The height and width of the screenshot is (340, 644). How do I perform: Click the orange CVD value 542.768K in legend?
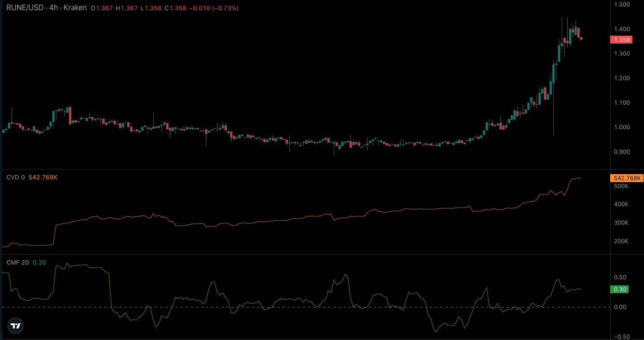coord(43,177)
